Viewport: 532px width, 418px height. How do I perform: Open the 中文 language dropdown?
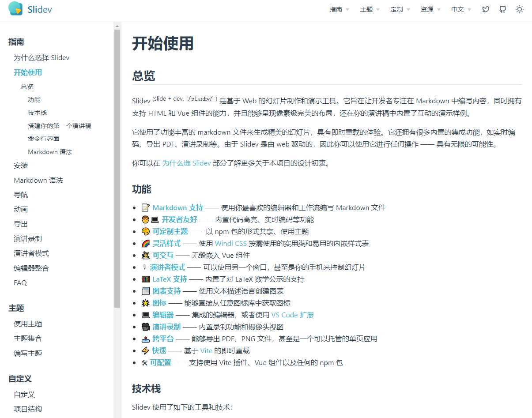pyautogui.click(x=461, y=9)
